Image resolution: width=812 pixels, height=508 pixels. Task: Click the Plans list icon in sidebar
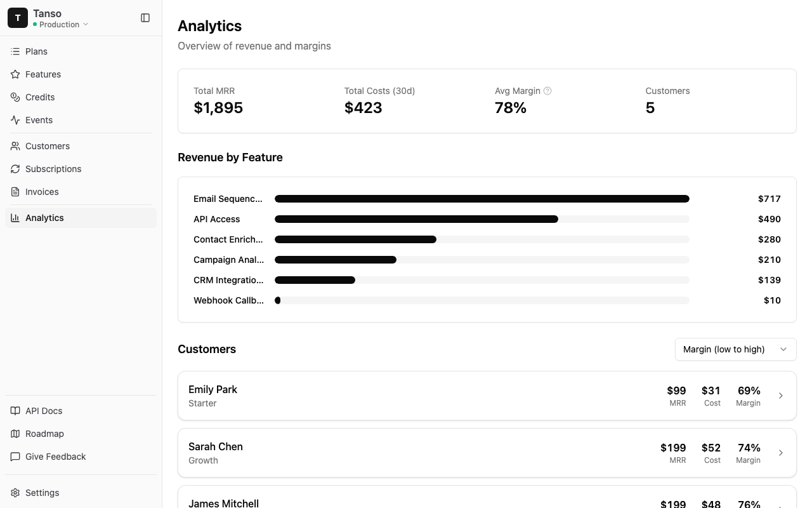[15, 51]
